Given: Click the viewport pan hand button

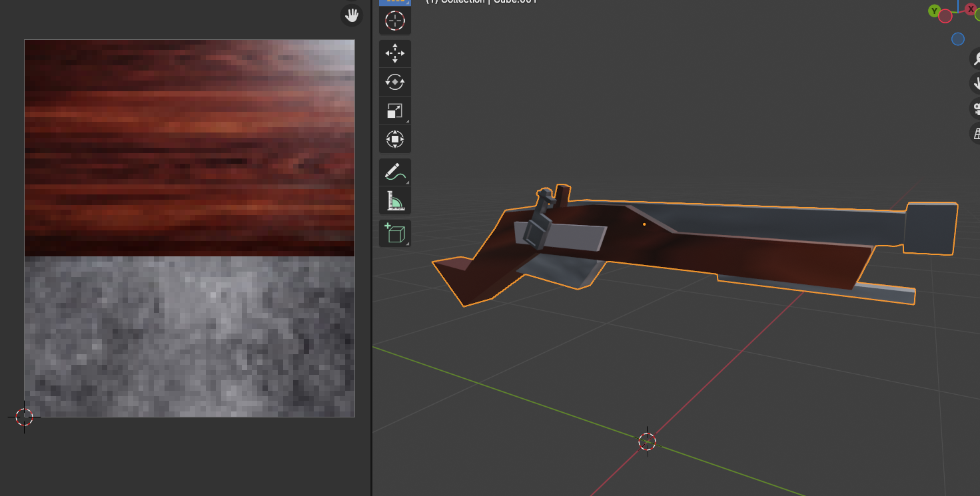Looking at the screenshot, I should pyautogui.click(x=977, y=83).
